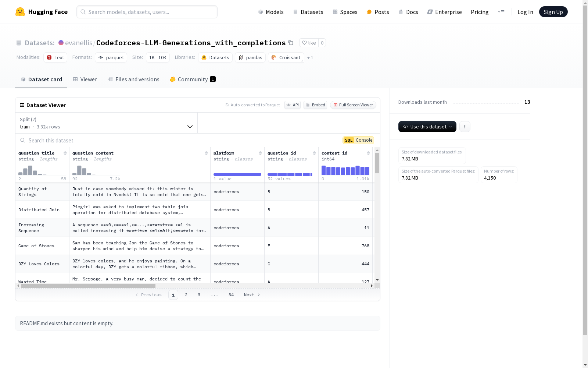The image size is (588, 368).
Task: Select the Quantity of Strings row title
Action: pyautogui.click(x=42, y=192)
